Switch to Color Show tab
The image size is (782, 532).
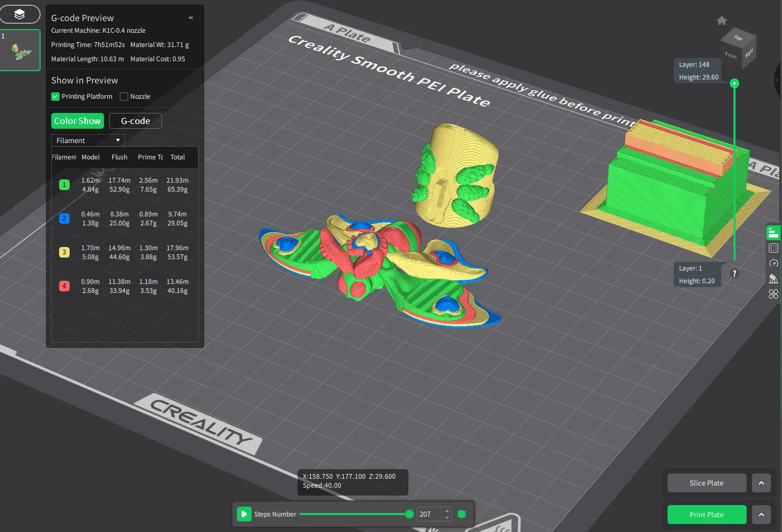pos(78,121)
